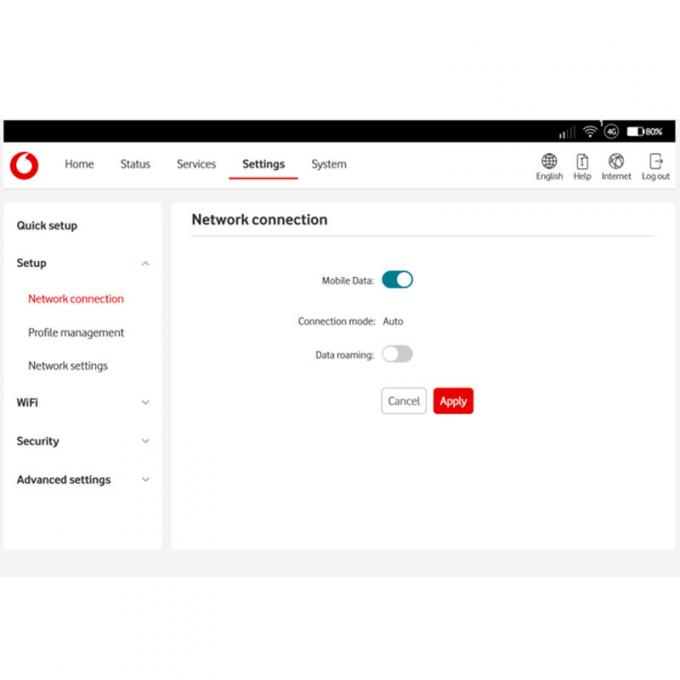Collapse the Setup section chevron
The height and width of the screenshot is (680, 680).
click(x=145, y=264)
